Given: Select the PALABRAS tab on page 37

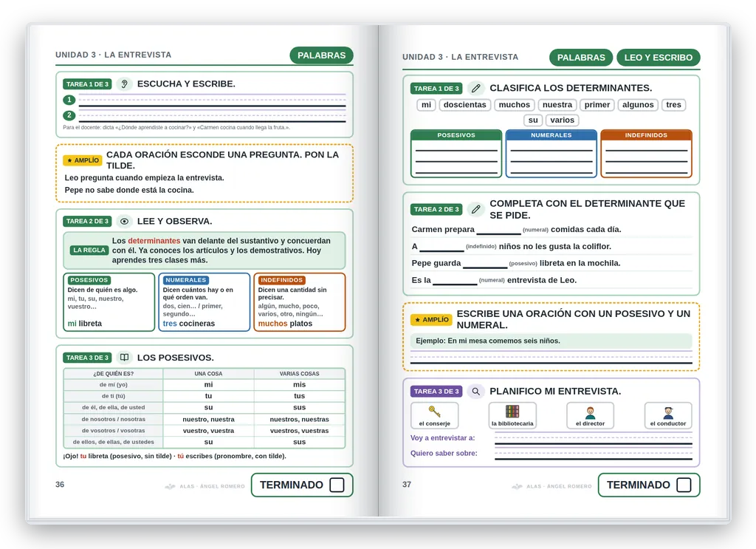Looking at the screenshot, I should 581,58.
